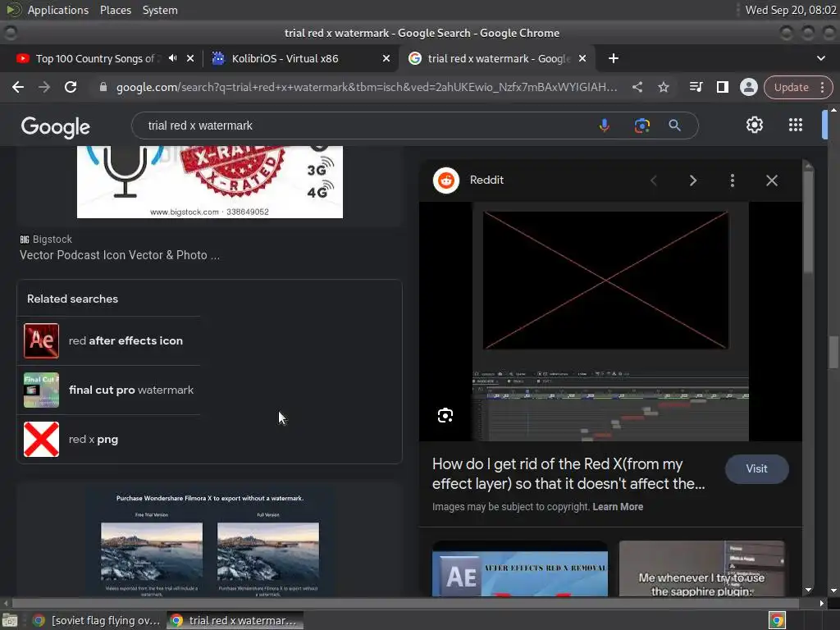Submit search with magnifying glass icon
The image size is (840, 630).
coord(674,126)
